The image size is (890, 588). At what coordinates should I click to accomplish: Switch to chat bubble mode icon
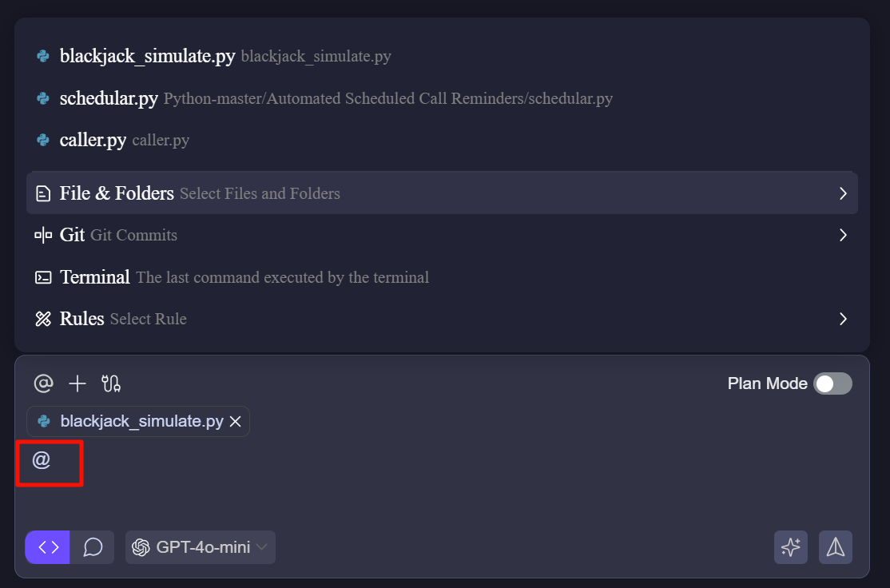[93, 547]
